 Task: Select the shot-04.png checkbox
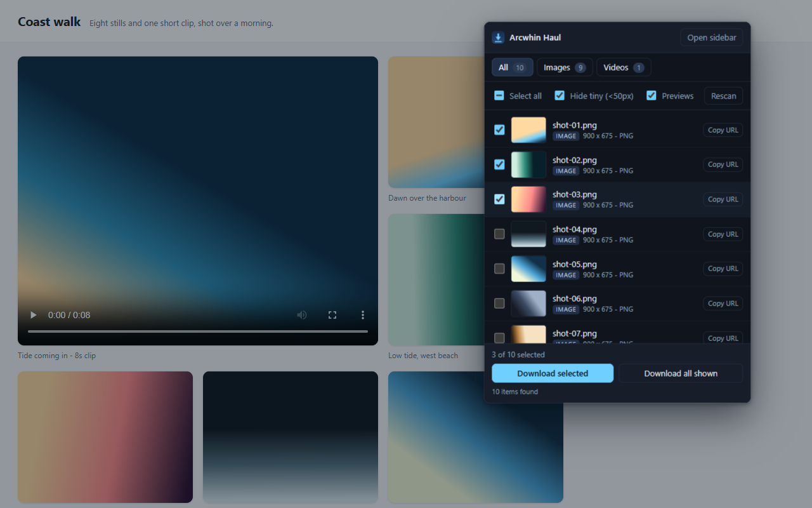499,234
